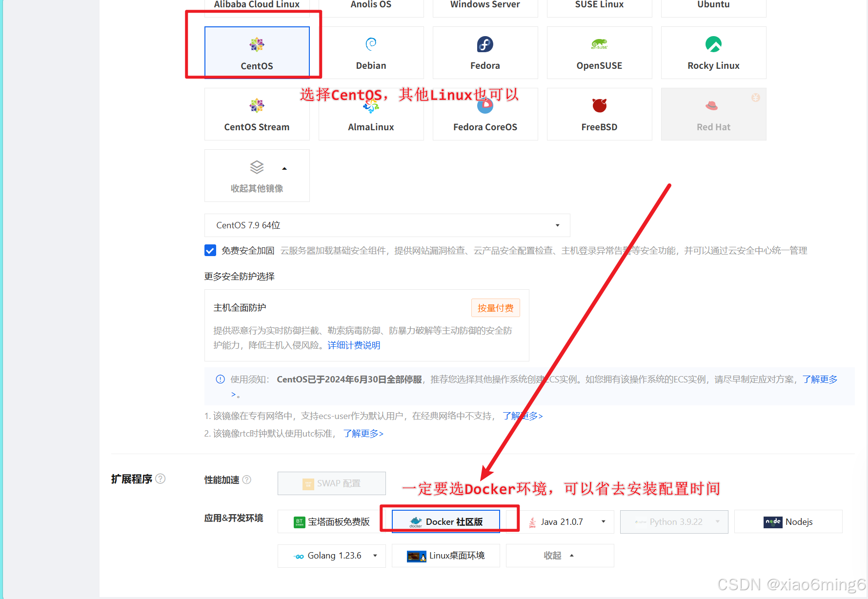Open the Golang 1.23.6 version dropdown
This screenshot has height=599, width=868.
click(x=332, y=556)
